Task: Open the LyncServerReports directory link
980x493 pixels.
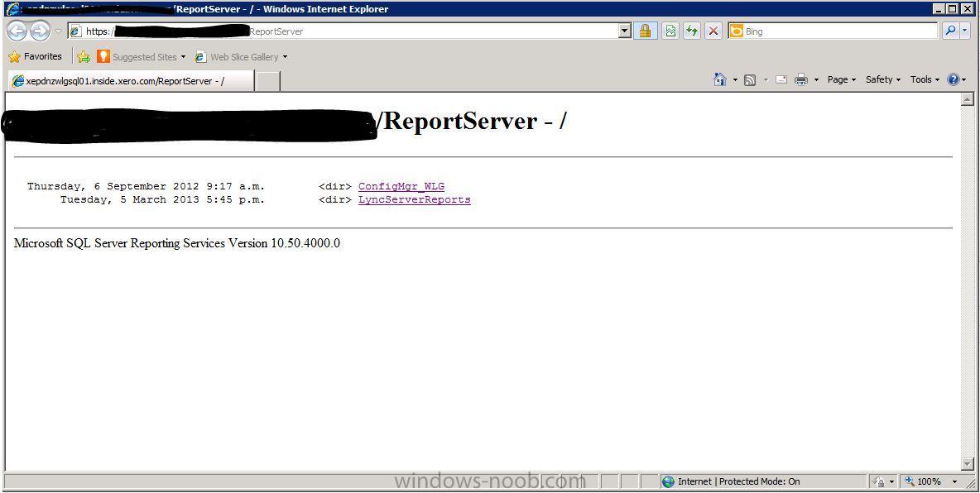Action: (x=415, y=200)
